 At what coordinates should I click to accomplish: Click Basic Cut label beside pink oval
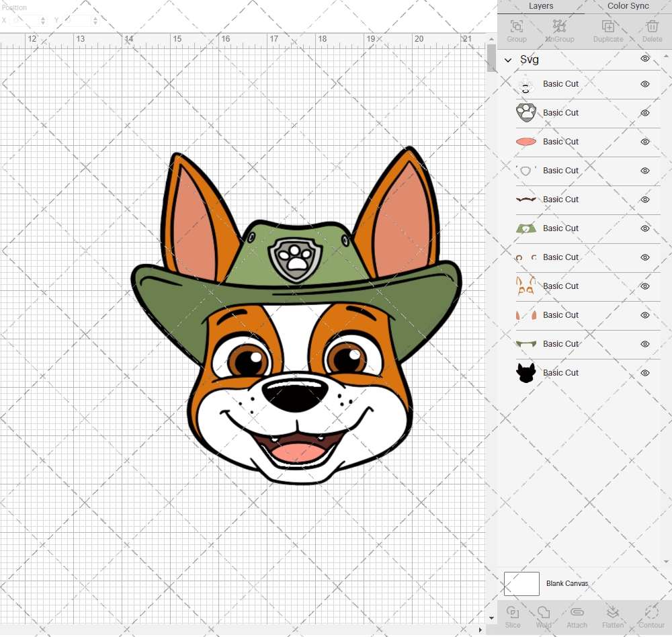point(560,142)
